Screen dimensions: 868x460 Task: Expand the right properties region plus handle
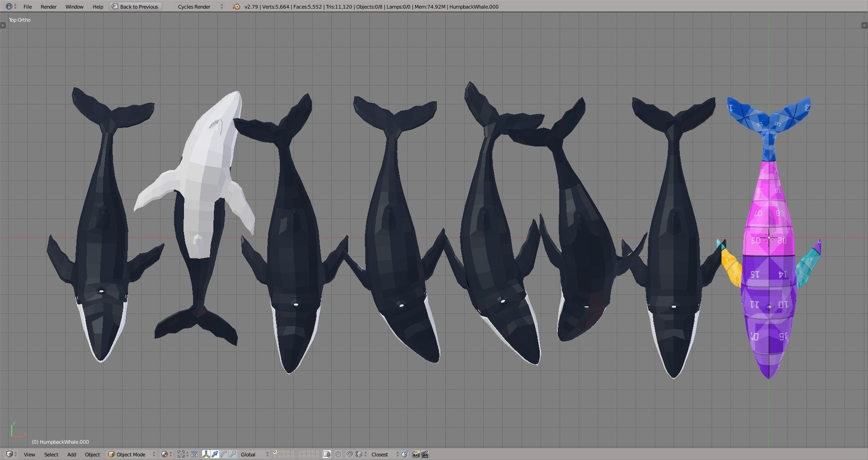[x=864, y=25]
